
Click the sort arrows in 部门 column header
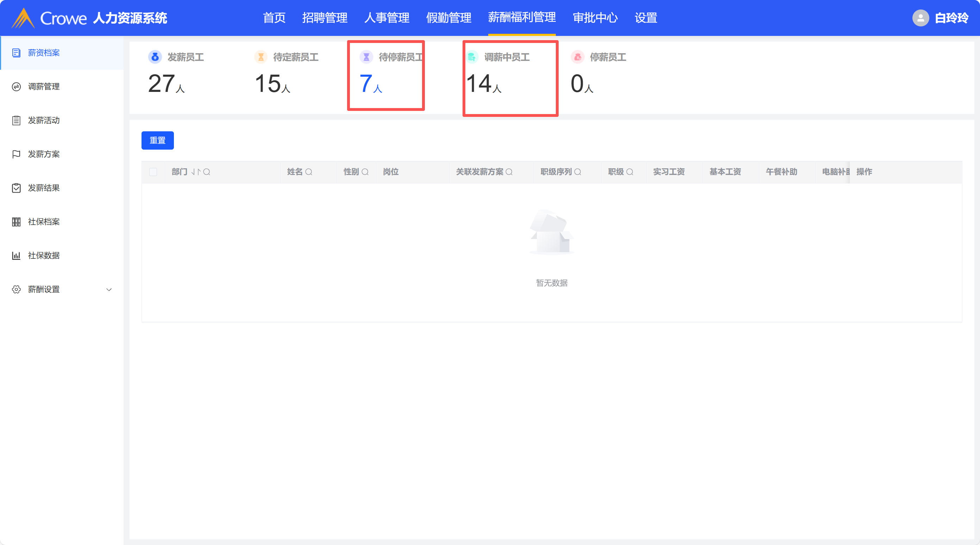196,172
